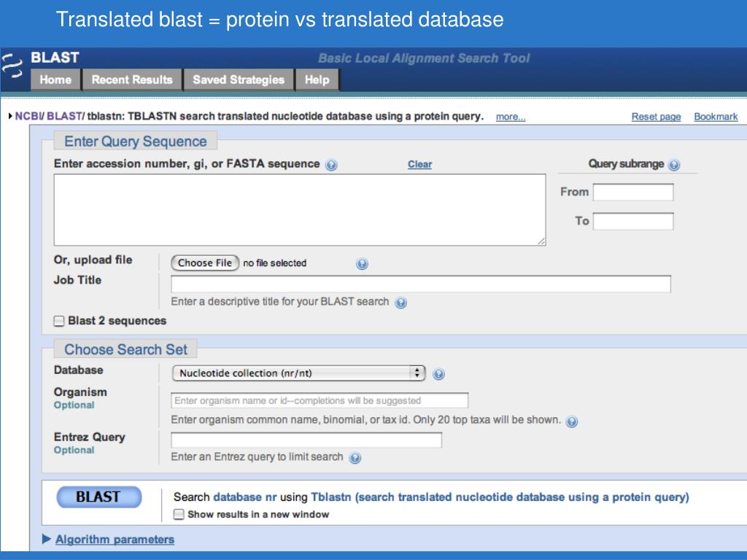Click the 'no file selected' text
Viewport: 747px width, 560px height.
pyautogui.click(x=275, y=263)
